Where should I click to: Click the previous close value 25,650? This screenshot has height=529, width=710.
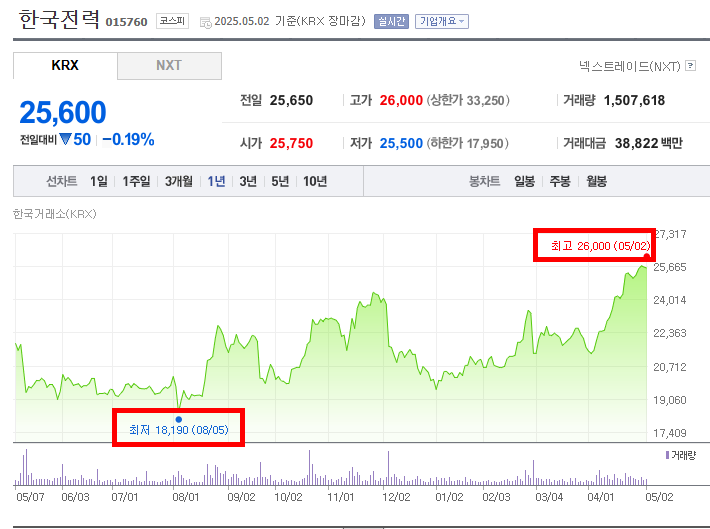pyautogui.click(x=291, y=100)
